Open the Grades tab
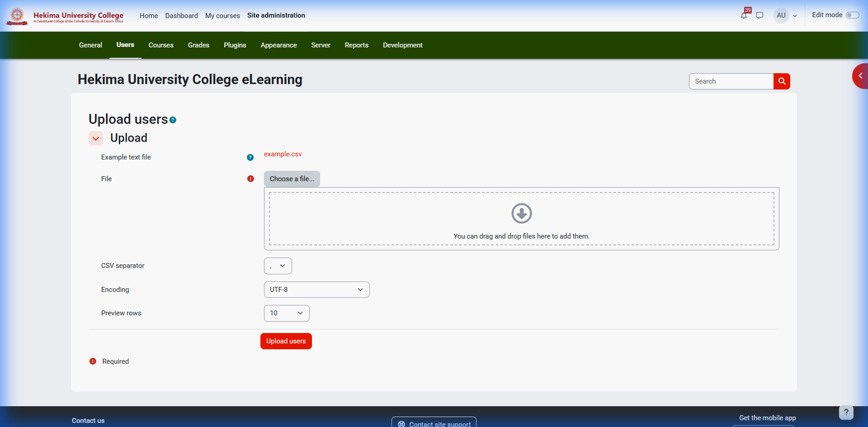The image size is (868, 427). (198, 45)
